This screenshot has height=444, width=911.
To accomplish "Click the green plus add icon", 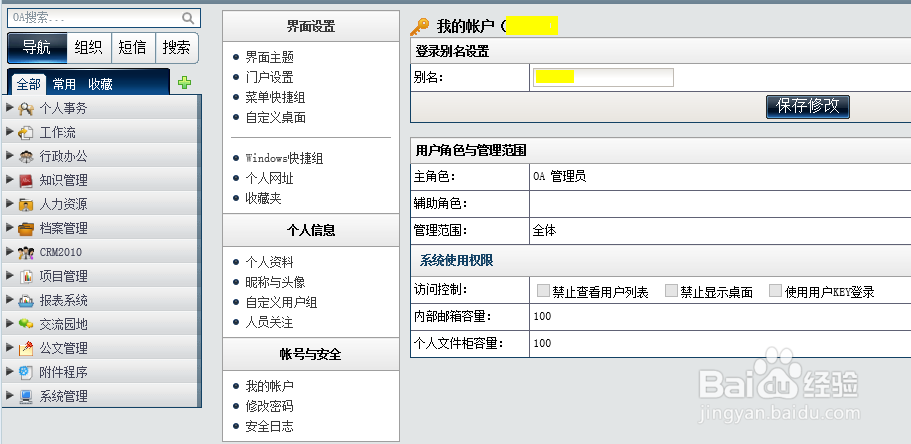I will [184, 83].
